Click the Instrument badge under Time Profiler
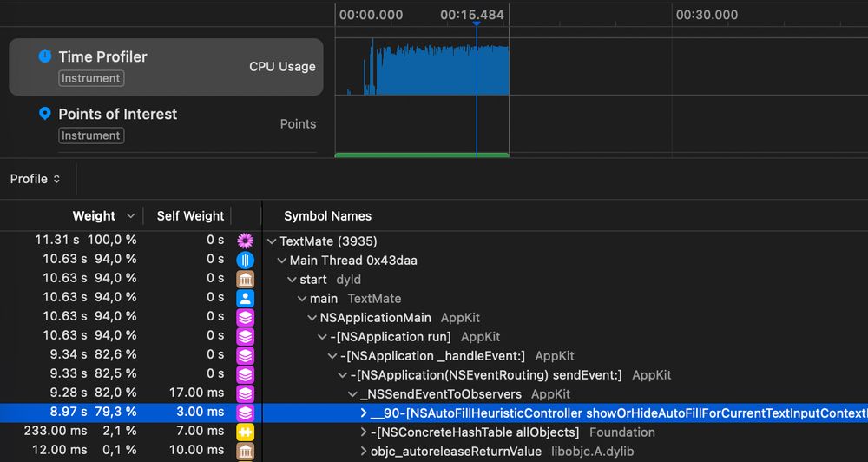 (x=91, y=78)
